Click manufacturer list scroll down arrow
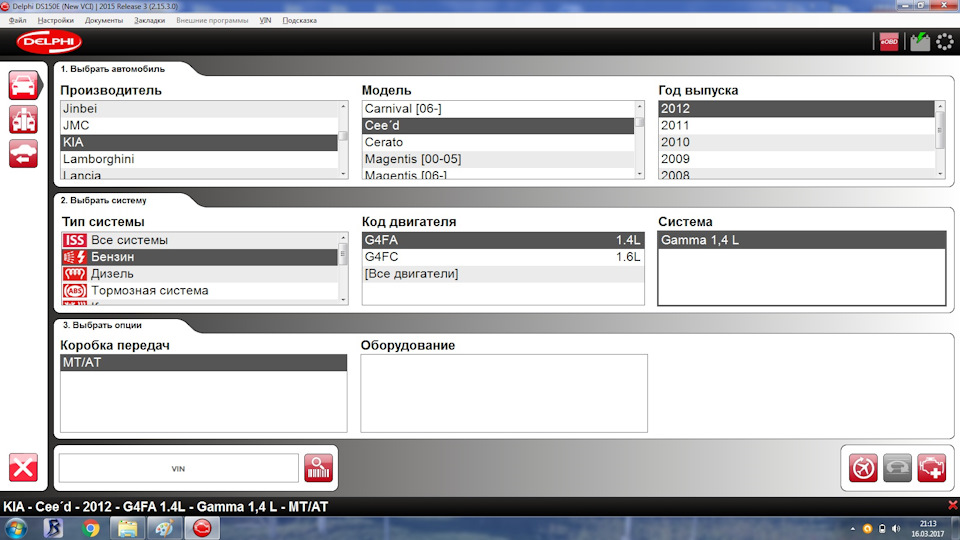Viewport: 960px width, 540px height. click(x=343, y=174)
